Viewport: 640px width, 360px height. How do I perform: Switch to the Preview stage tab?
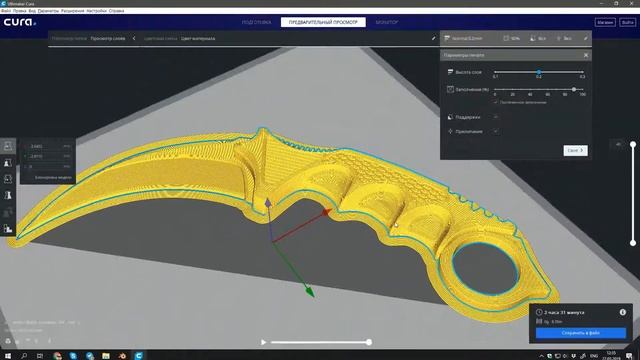coord(323,22)
